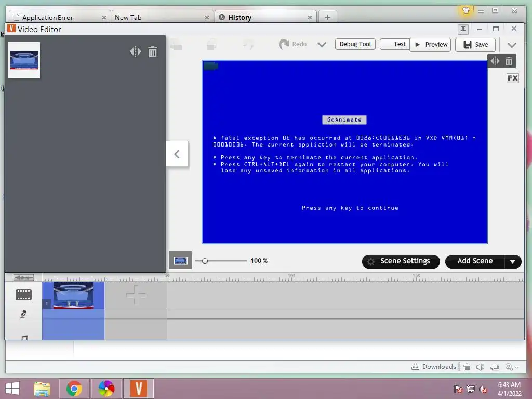
Task: Open the colorful pinwheel app in the taskbar
Action: pos(106,389)
